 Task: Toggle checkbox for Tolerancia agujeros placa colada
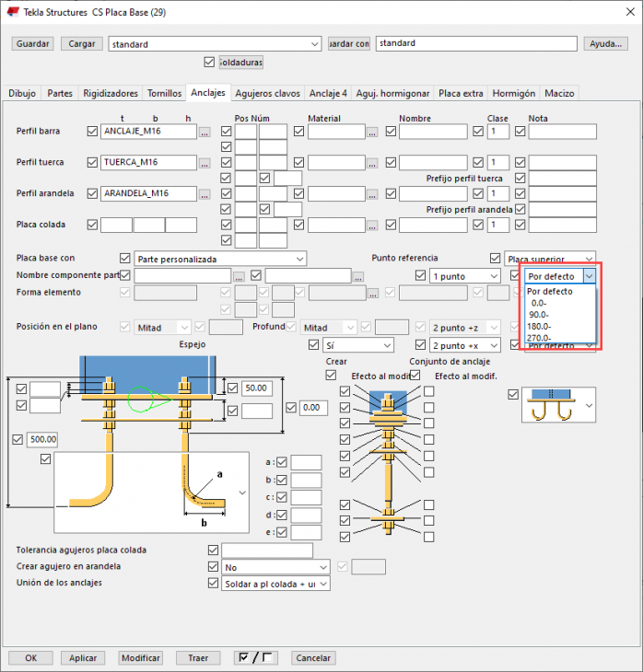coord(214,550)
